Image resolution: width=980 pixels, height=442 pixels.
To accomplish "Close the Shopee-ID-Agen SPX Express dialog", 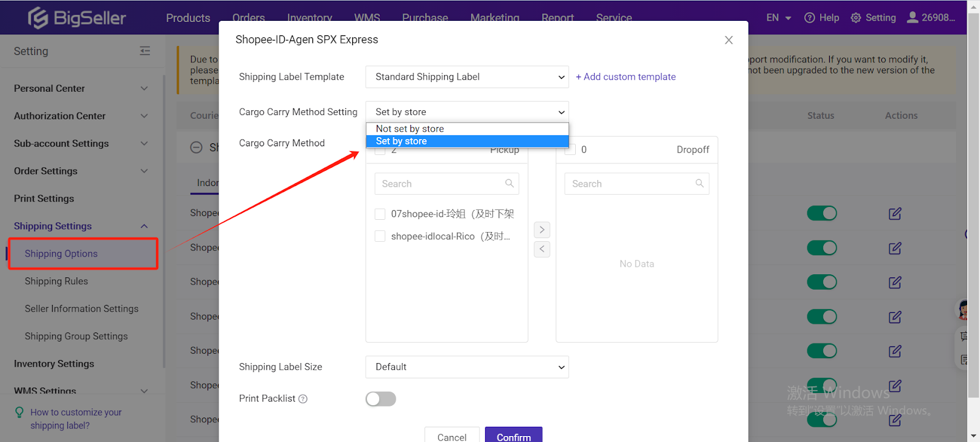I will [x=728, y=40].
